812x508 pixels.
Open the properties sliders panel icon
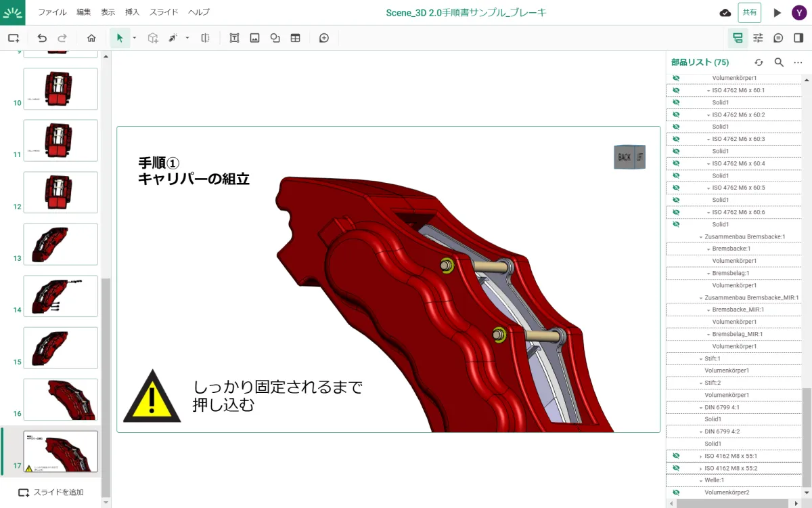click(x=758, y=38)
